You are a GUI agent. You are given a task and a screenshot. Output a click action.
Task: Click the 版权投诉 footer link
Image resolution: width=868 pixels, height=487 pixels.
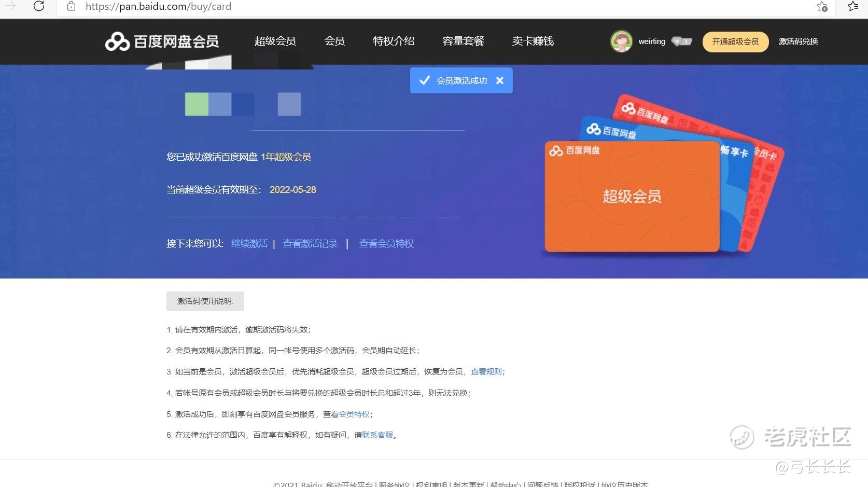[580, 484]
